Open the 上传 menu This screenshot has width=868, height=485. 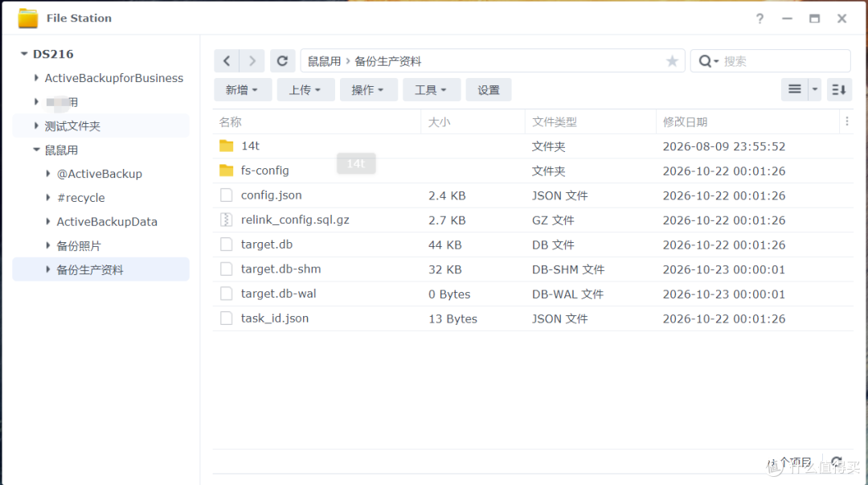pyautogui.click(x=305, y=90)
